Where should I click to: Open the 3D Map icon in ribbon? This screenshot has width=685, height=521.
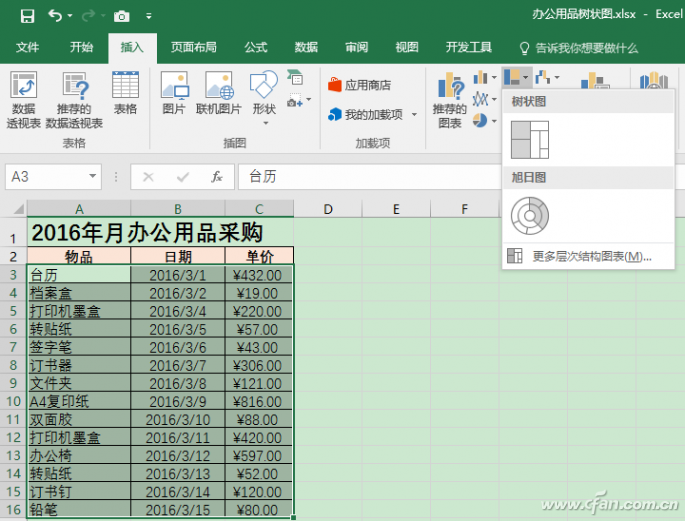(654, 80)
